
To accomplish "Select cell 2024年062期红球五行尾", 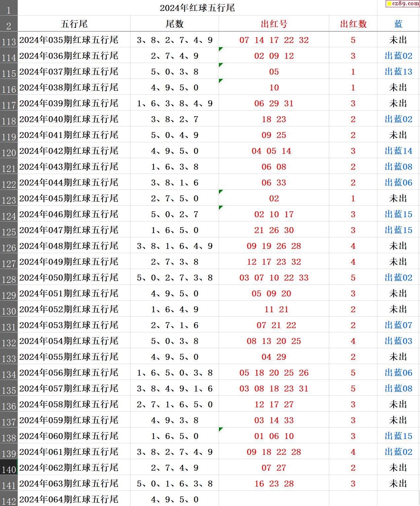I will click(x=74, y=468).
